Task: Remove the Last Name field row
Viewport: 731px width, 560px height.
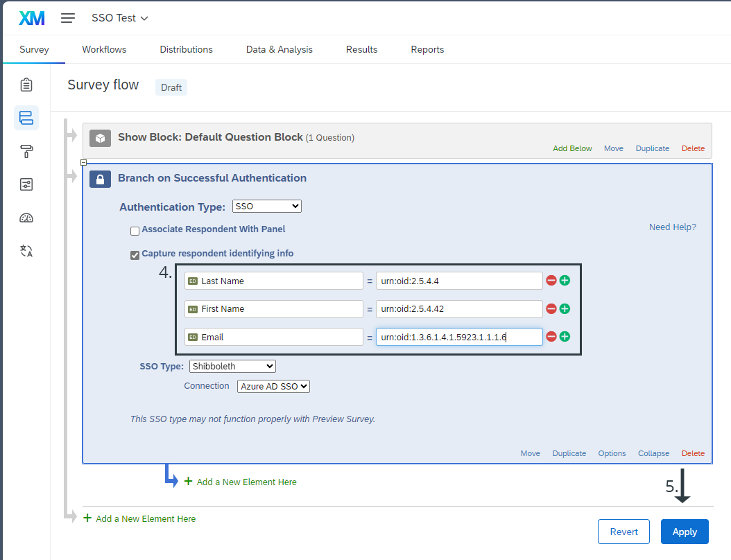Action: [551, 281]
